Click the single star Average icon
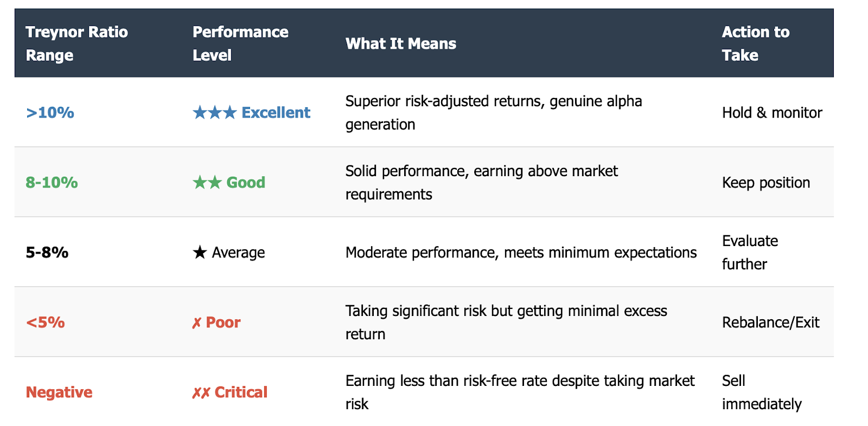Image resolution: width=868 pixels, height=426 pixels. click(200, 252)
